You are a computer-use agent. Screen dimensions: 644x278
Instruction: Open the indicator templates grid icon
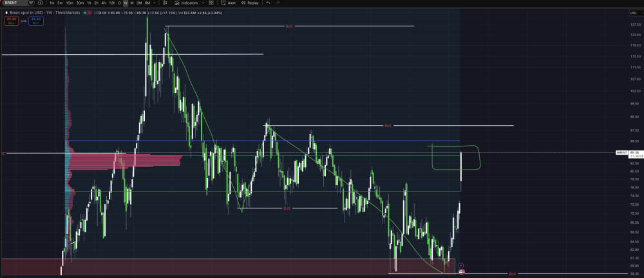(211, 3)
